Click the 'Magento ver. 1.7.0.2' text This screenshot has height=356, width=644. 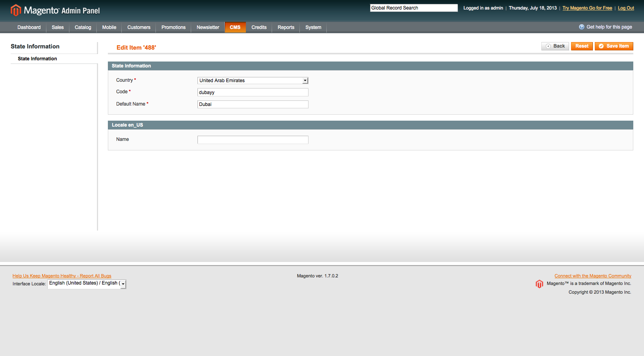[x=318, y=276]
